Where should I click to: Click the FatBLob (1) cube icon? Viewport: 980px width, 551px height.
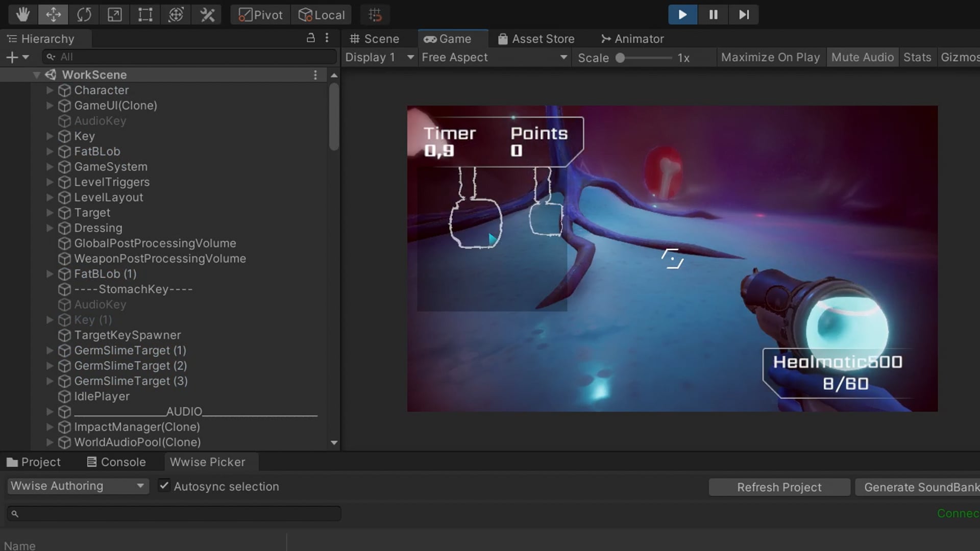(64, 274)
